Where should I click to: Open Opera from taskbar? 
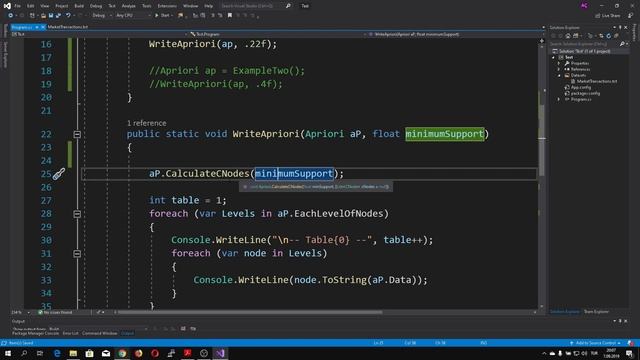pos(155,353)
